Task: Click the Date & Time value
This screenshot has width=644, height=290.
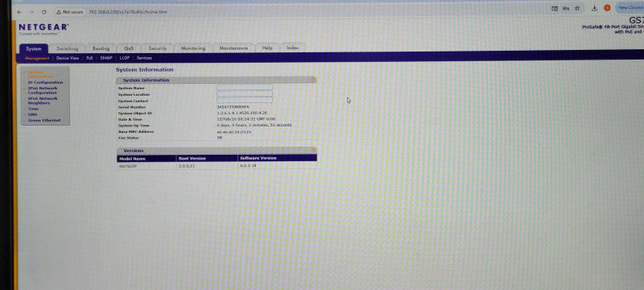Action: pos(246,118)
